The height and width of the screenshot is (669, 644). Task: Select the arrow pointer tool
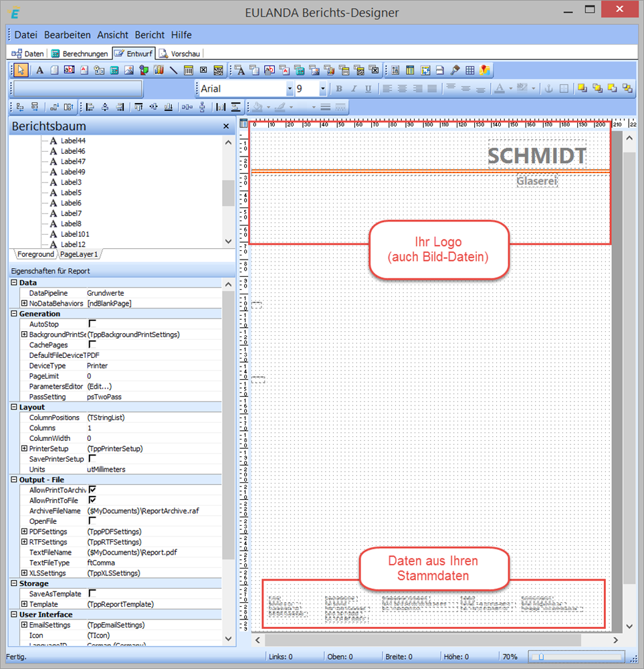click(21, 70)
